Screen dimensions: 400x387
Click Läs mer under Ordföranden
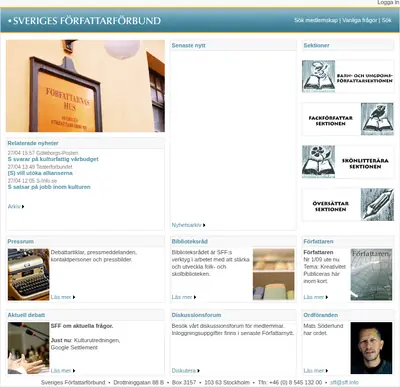click(314, 371)
